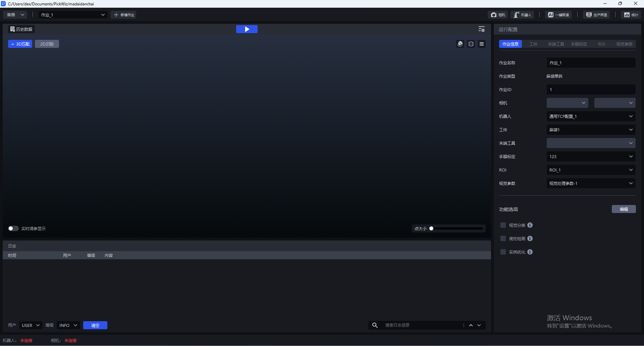Viewport: 644px width, 346px height.
Task: Select the 2D识别 tab
Action: (47, 44)
